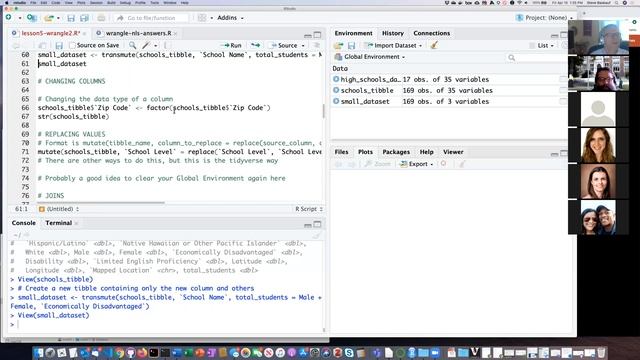
Task: Open the Project: (None) menu
Action: tap(544, 18)
